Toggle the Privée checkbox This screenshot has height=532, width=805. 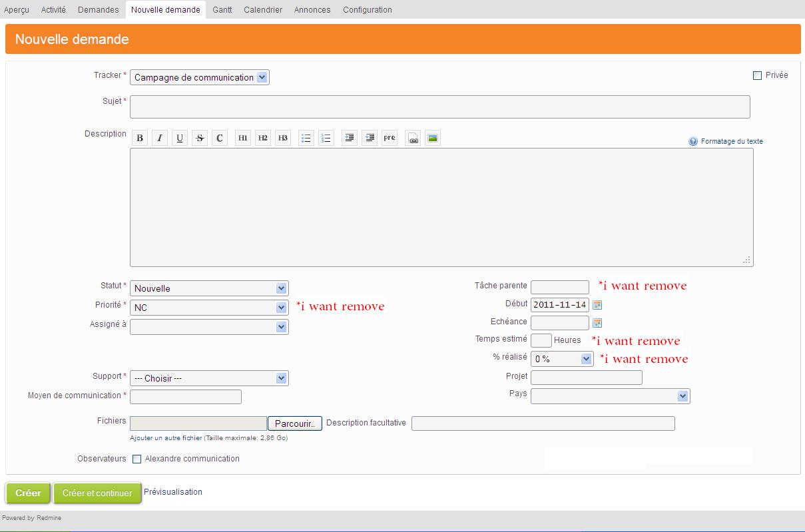(x=757, y=76)
